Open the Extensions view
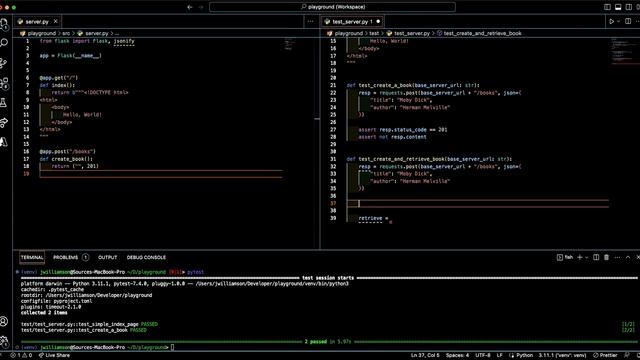The height and width of the screenshot is (360, 640). pos(4,83)
